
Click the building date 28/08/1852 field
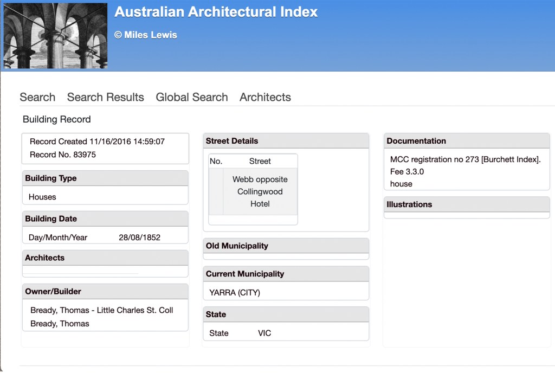click(x=139, y=237)
